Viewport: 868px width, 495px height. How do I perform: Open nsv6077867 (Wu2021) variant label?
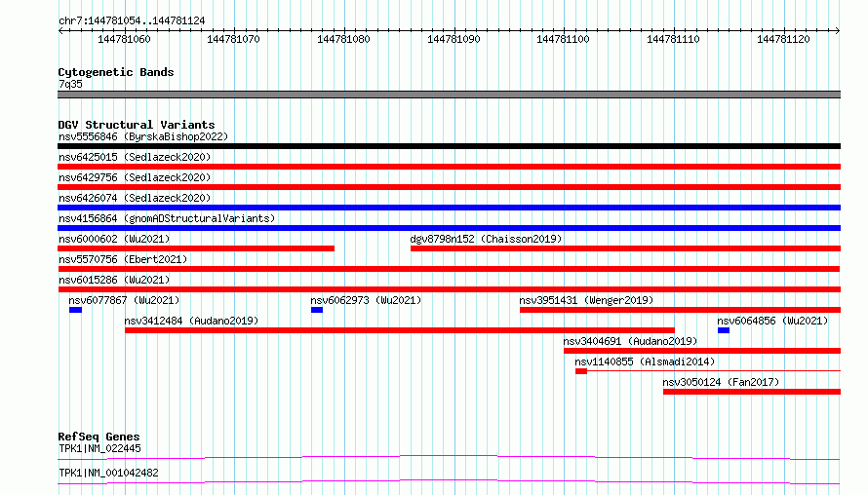coord(124,300)
